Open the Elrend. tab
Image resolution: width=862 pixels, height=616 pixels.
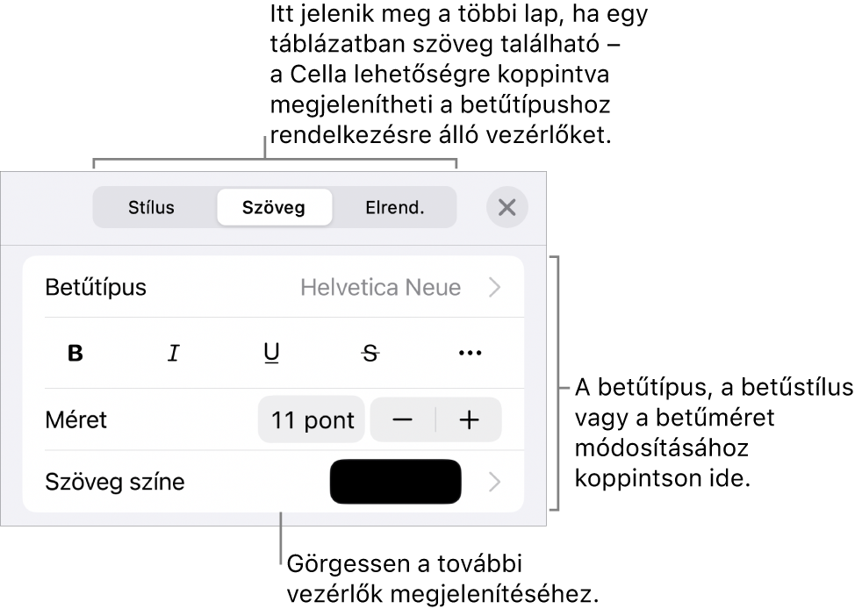tap(394, 208)
